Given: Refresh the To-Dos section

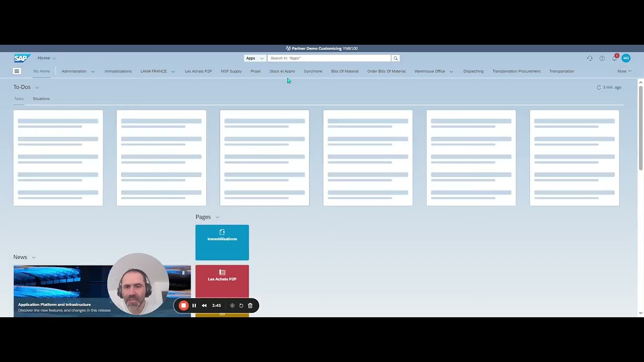Looking at the screenshot, I should click(599, 87).
